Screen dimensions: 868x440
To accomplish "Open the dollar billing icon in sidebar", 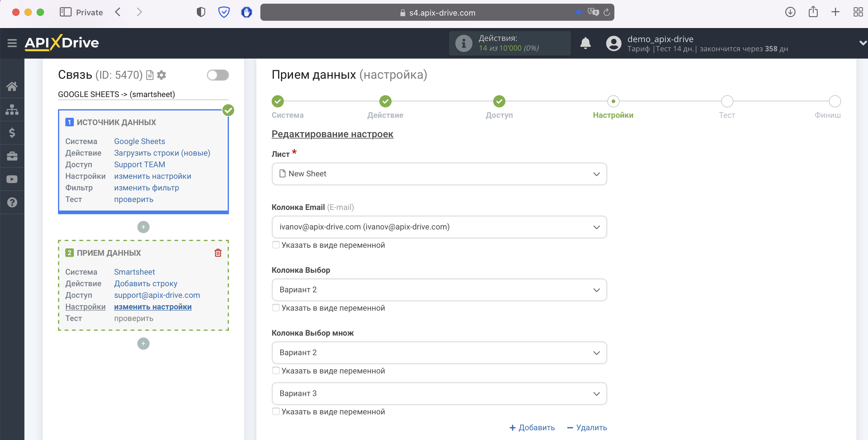I will click(12, 133).
